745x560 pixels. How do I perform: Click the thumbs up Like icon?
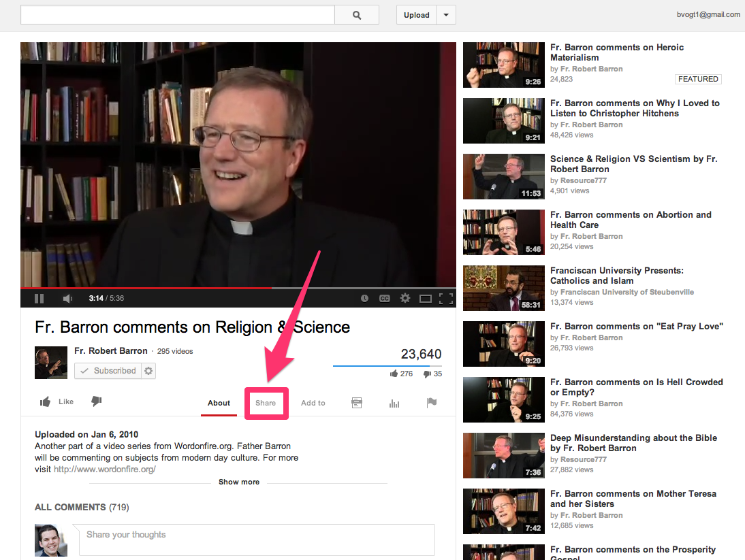[x=46, y=402]
